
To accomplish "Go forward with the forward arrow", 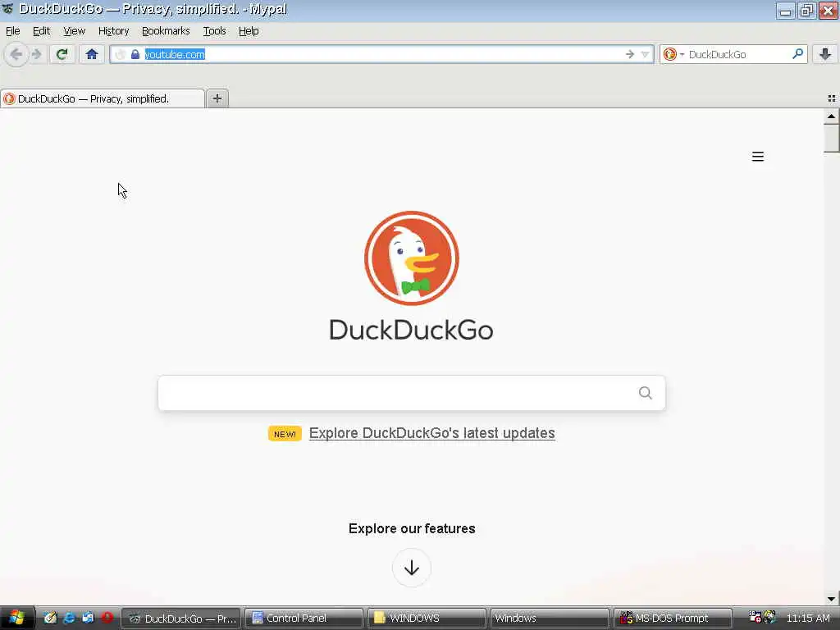I will 37,54.
